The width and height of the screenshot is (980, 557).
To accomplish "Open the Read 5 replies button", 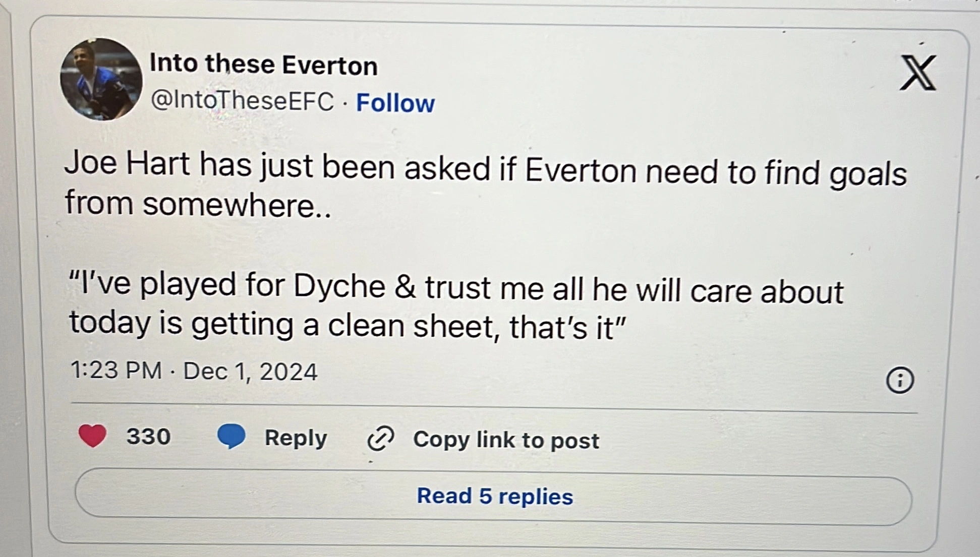I will 494,497.
